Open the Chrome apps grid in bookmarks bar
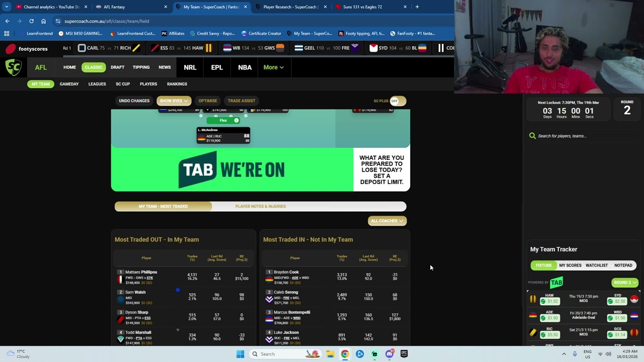The width and height of the screenshot is (644, 362). click(x=7, y=34)
